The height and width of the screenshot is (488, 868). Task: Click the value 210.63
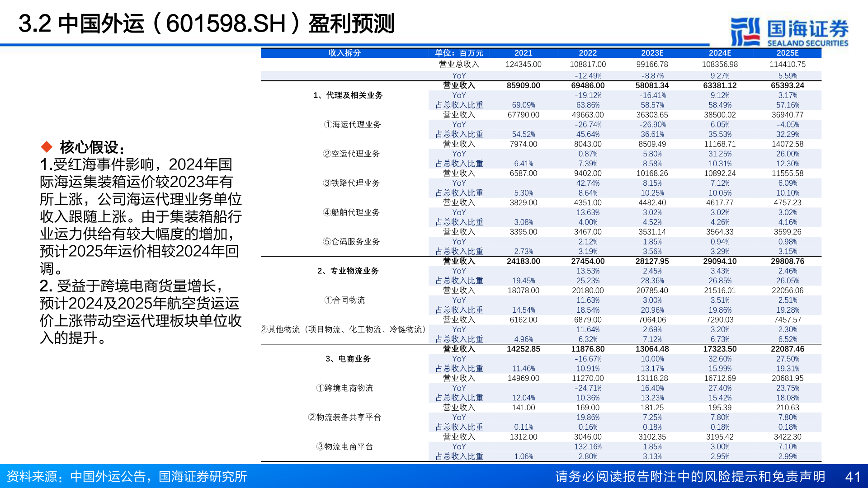point(788,408)
